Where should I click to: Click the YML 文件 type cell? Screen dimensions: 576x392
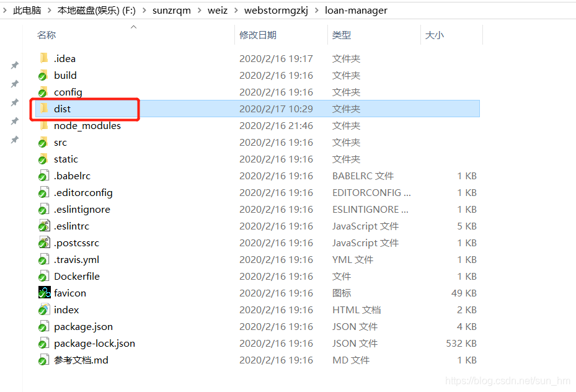pos(353,260)
